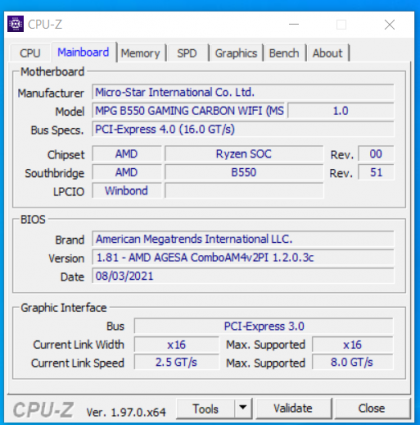Image resolution: width=420 pixels, height=425 pixels.
Task: Expand the Tools dropdown arrow
Action: [x=243, y=408]
